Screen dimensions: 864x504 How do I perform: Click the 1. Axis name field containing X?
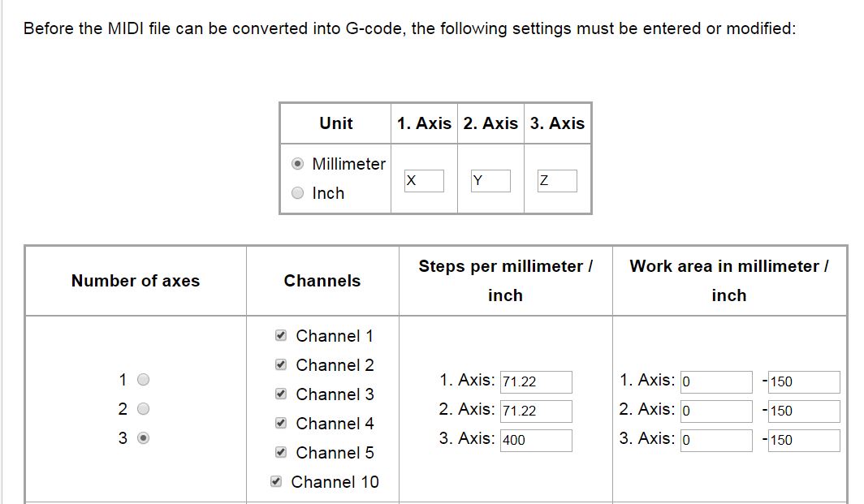click(x=424, y=181)
